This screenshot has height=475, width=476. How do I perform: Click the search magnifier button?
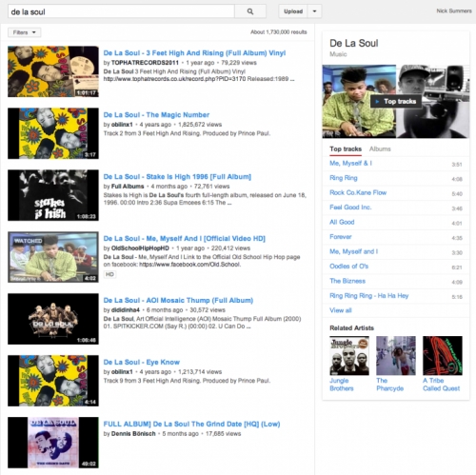250,11
